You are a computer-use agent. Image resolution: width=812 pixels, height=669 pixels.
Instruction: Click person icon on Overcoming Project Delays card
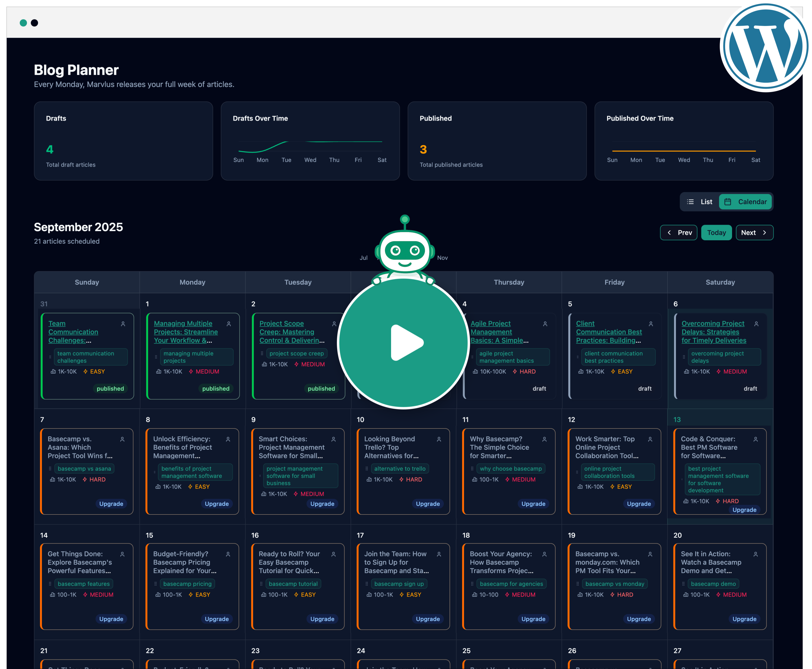click(x=756, y=324)
